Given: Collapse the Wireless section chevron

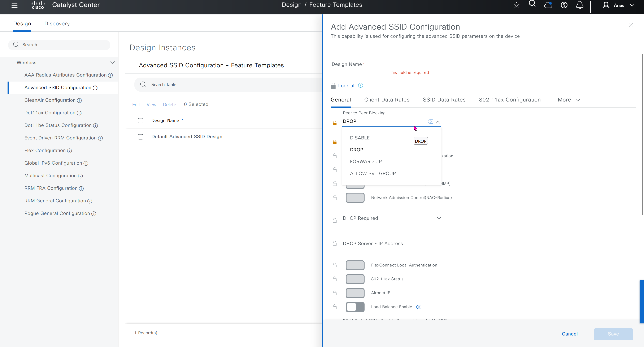Looking at the screenshot, I should [x=113, y=62].
